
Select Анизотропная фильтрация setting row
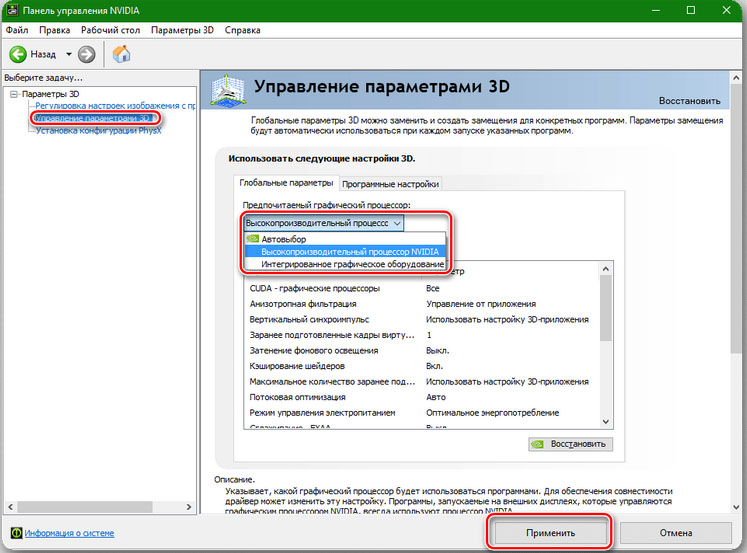pyautogui.click(x=421, y=304)
